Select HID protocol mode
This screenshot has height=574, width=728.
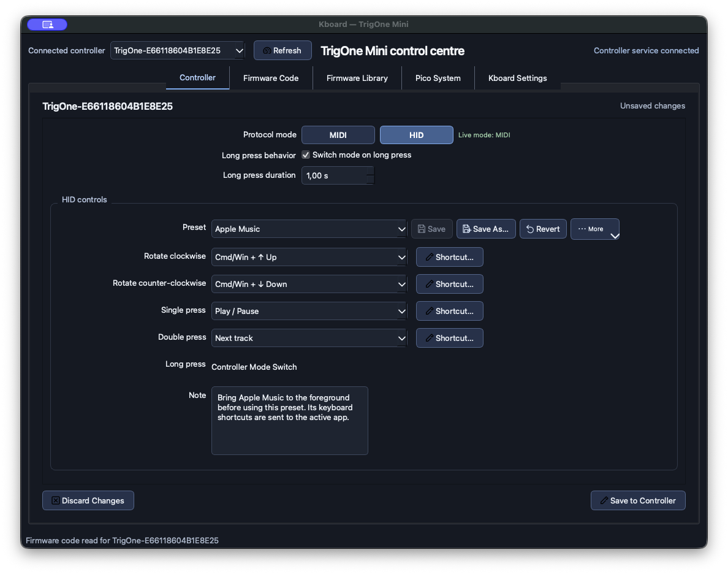pos(417,135)
